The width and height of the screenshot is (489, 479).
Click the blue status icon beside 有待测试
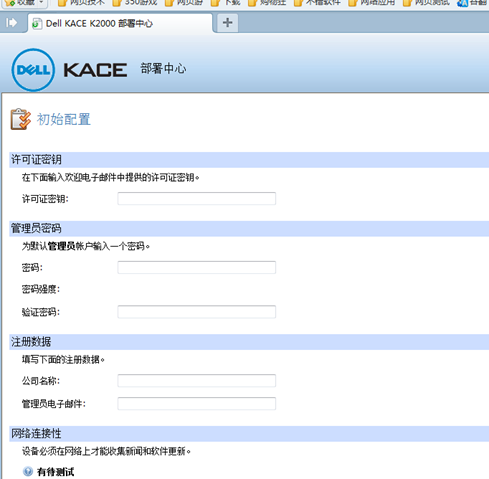(x=28, y=471)
